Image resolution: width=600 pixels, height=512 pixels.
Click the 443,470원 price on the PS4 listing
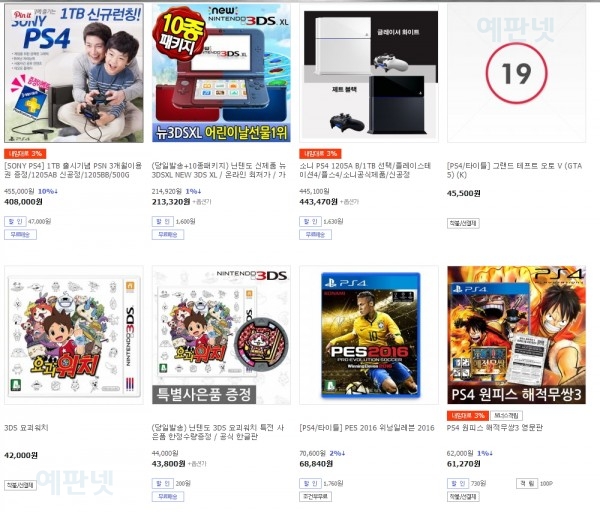[x=318, y=201]
